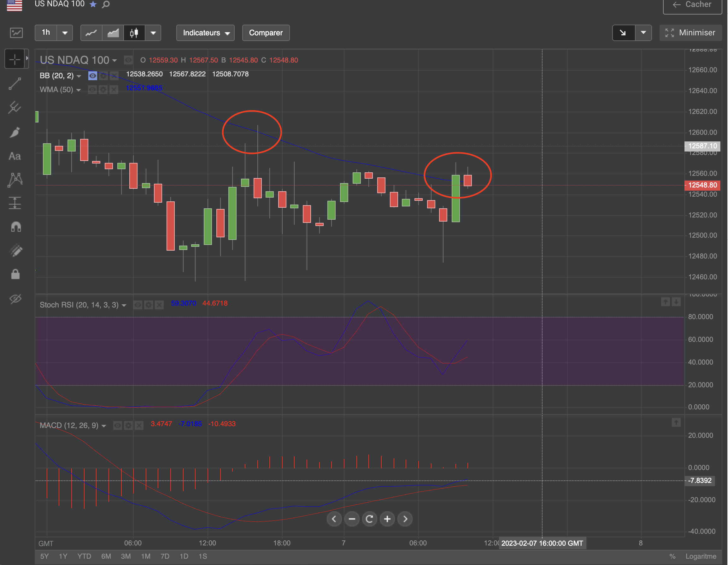Zoom in chart with plus button
This screenshot has width=728, height=565.
[387, 519]
